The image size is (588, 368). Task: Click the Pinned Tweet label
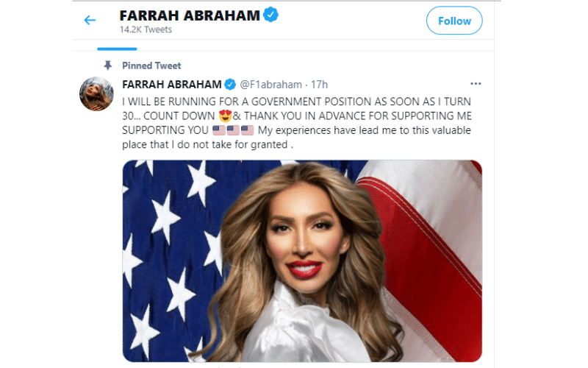click(151, 66)
